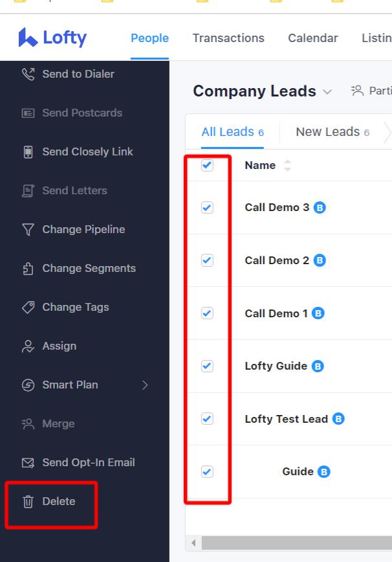Click the Send Opt-In Email action
The image size is (392, 562).
(x=88, y=462)
